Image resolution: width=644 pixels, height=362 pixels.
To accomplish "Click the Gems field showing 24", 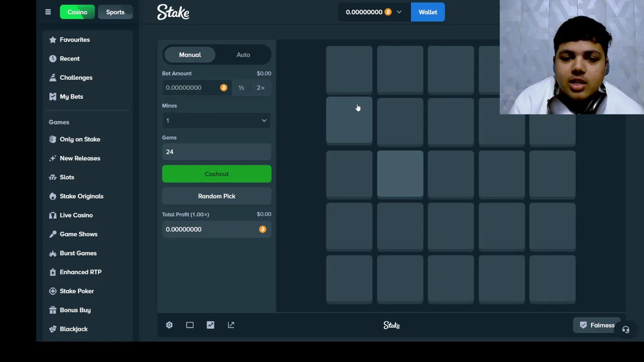I will coord(216,152).
